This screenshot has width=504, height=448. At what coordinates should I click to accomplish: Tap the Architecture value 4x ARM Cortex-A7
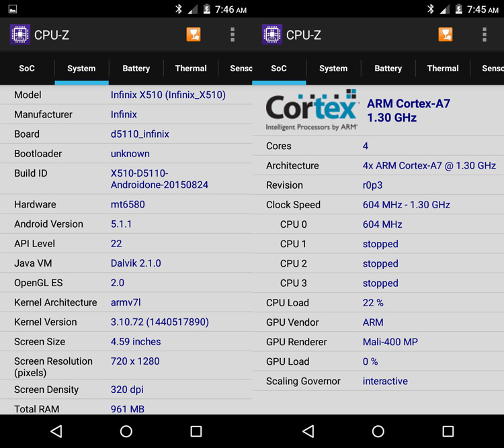[429, 165]
